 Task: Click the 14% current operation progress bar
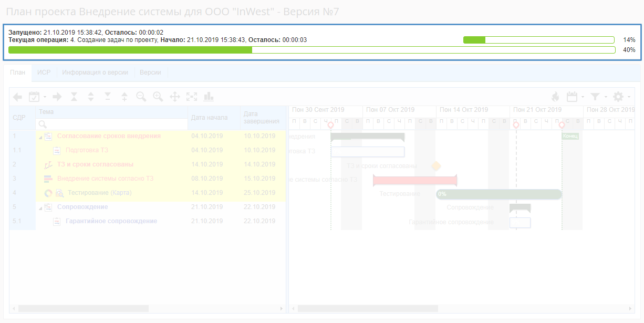coord(539,40)
